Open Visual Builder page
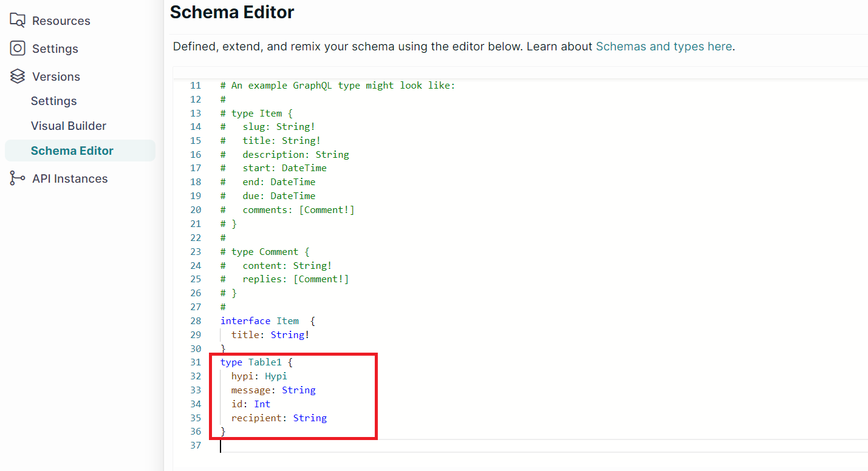This screenshot has width=868, height=471. pyautogui.click(x=69, y=126)
